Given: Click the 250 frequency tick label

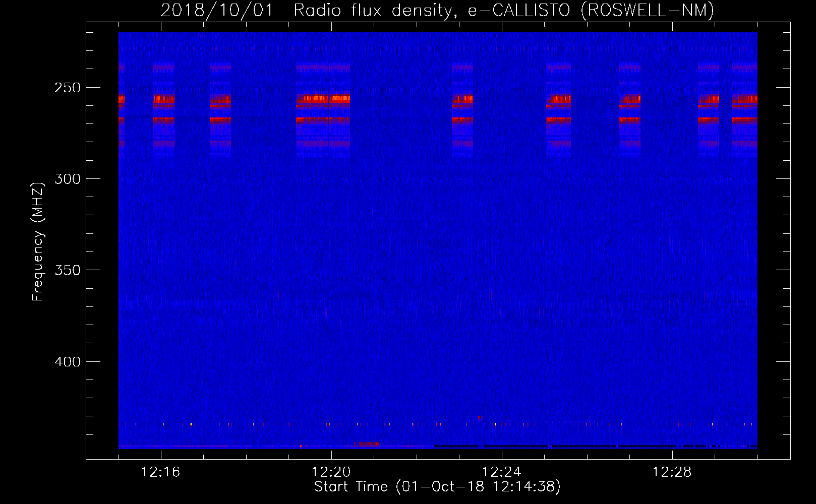Looking at the screenshot, I should (68, 88).
